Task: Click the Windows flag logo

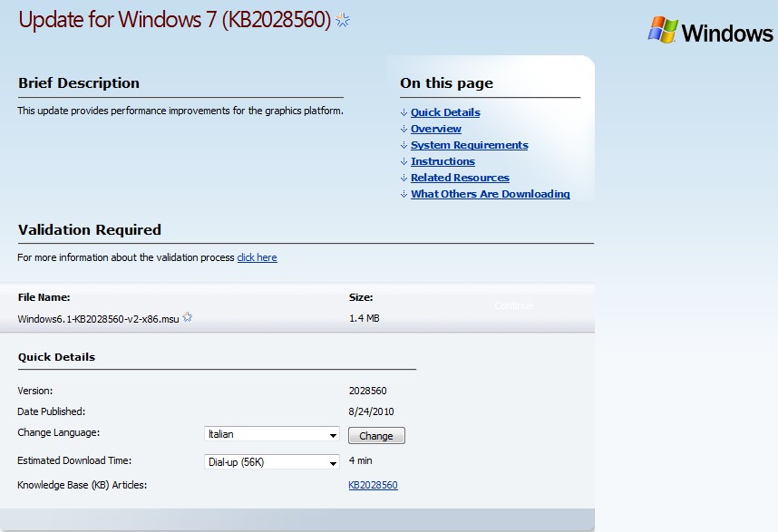Action: click(663, 30)
